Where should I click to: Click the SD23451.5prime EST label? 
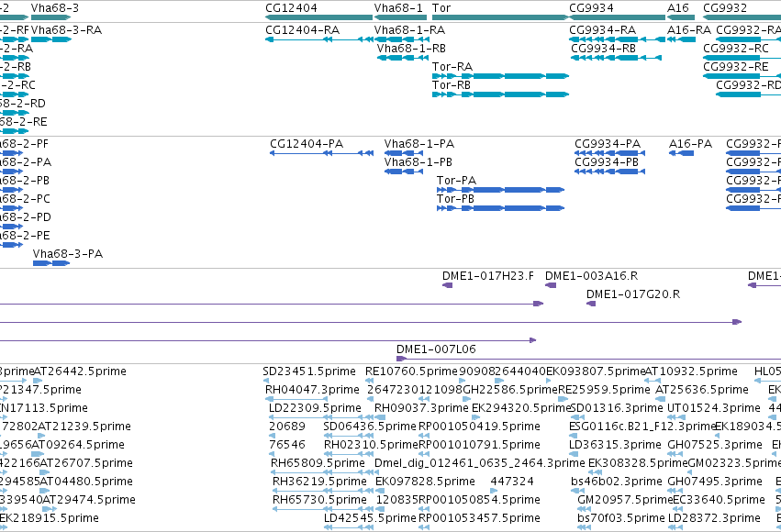(x=309, y=371)
